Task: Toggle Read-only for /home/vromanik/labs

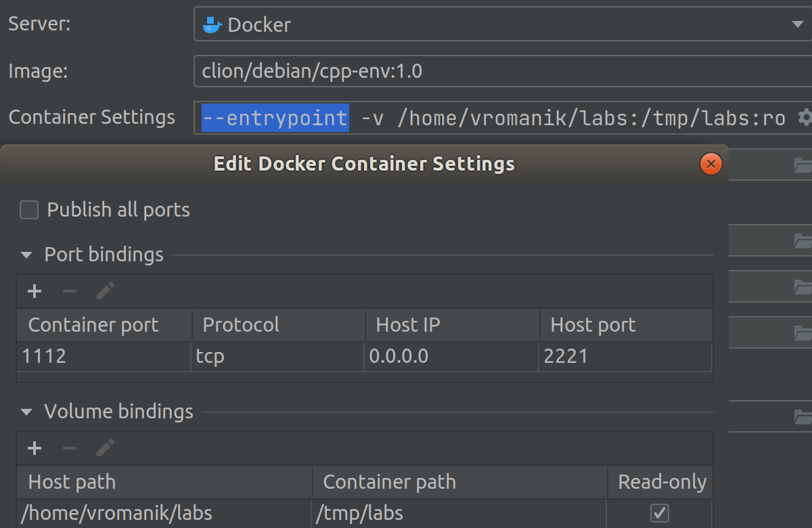Action: [x=660, y=513]
